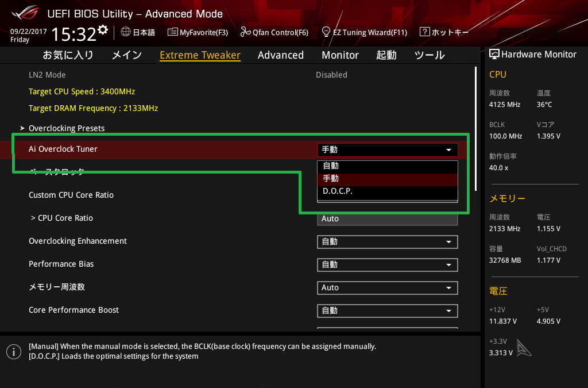Image resolution: width=588 pixels, height=388 pixels.
Task: Click the 4.905 V +5V reading
Action: [x=548, y=321]
